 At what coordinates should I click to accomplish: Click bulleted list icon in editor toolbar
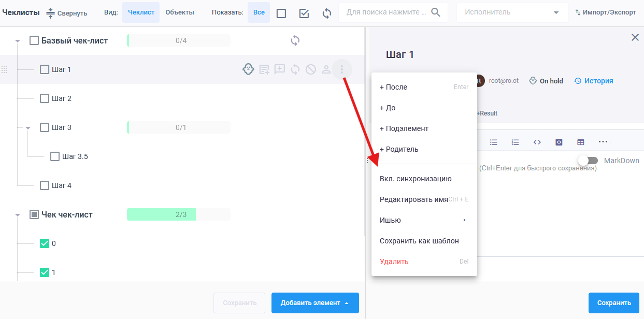click(494, 142)
